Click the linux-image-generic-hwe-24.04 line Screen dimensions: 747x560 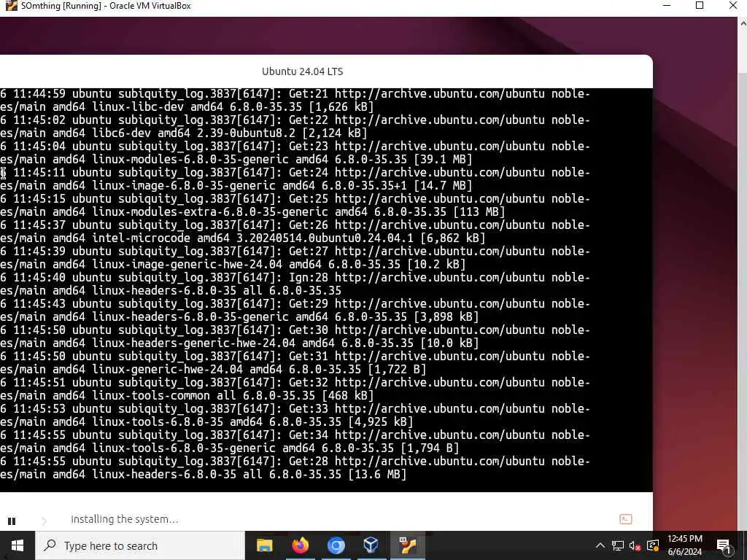click(x=233, y=264)
